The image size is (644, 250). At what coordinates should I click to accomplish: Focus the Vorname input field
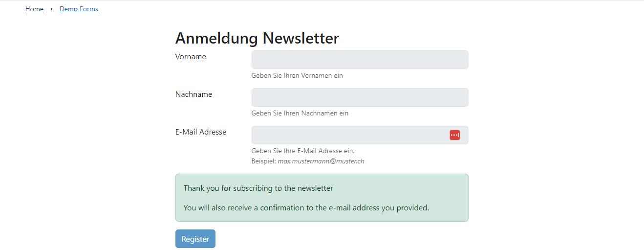point(360,60)
